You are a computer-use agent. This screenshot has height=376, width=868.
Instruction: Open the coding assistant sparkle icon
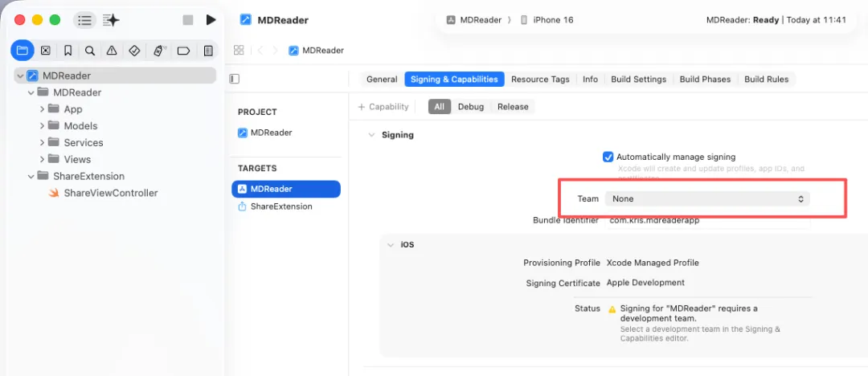(111, 20)
